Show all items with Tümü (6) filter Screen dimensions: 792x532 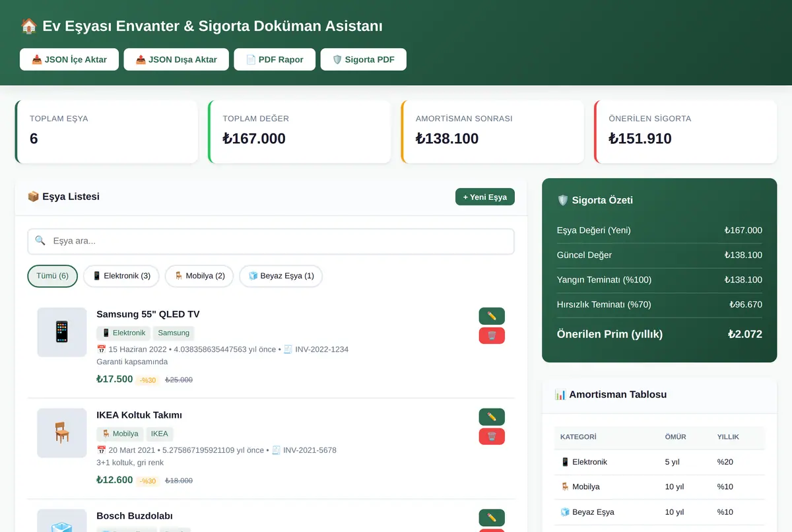coord(53,276)
